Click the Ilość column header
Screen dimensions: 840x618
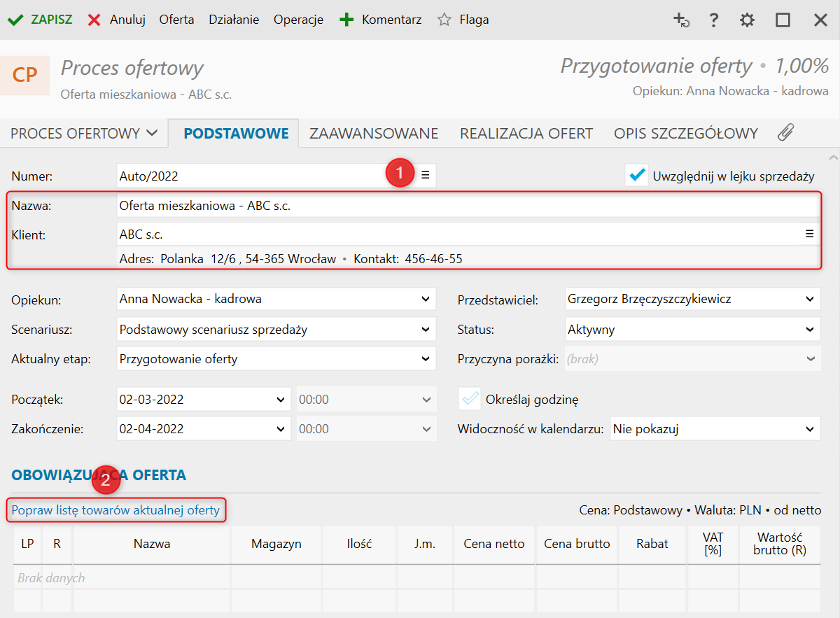359,544
